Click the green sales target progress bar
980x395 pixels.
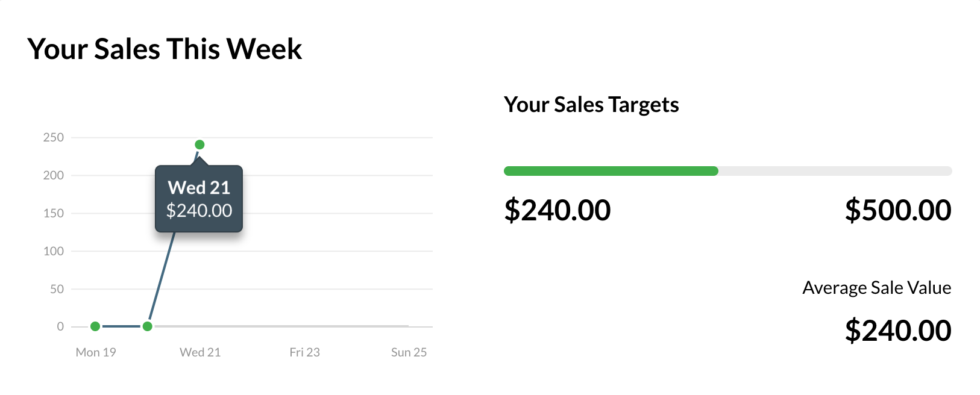(x=611, y=171)
